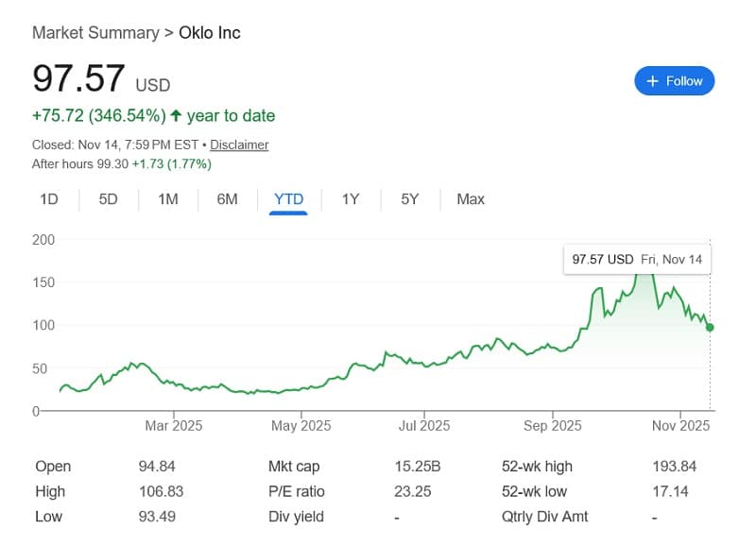The width and height of the screenshot is (756, 546).
Task: Select the 1D time range tab
Action: click(48, 199)
